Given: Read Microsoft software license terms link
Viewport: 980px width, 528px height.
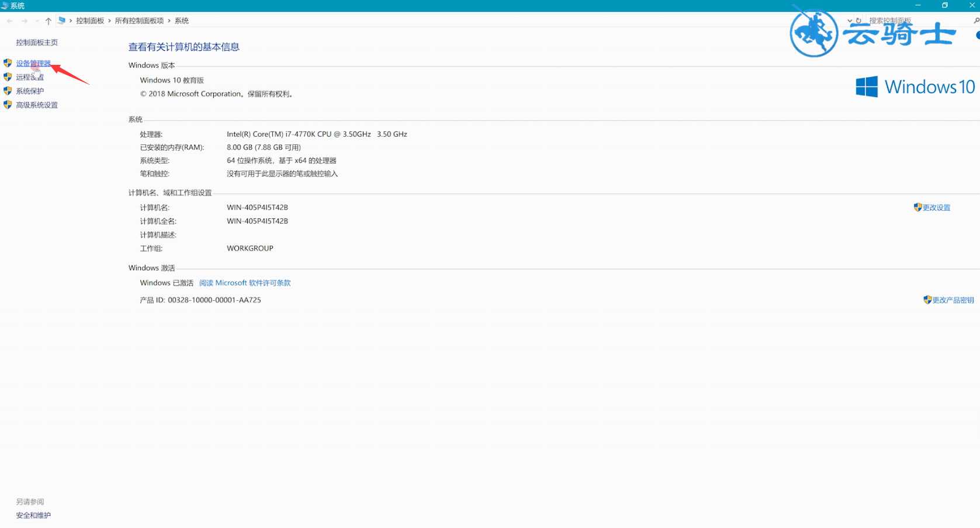Looking at the screenshot, I should [245, 283].
